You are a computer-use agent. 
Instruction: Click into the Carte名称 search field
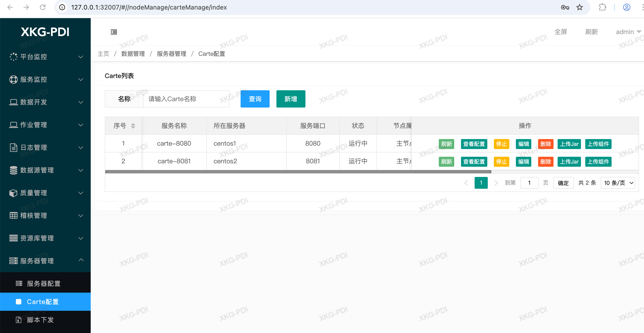pyautogui.click(x=186, y=99)
